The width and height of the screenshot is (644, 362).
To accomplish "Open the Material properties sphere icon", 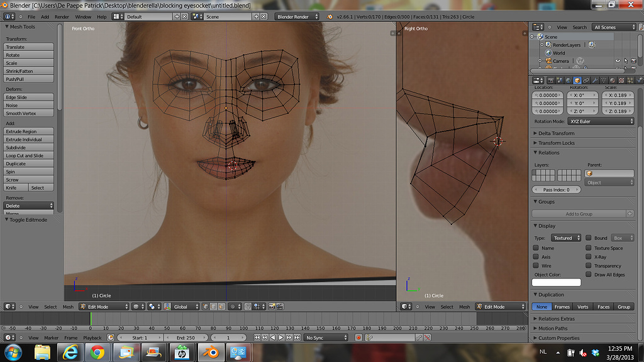I will pyautogui.click(x=613, y=80).
